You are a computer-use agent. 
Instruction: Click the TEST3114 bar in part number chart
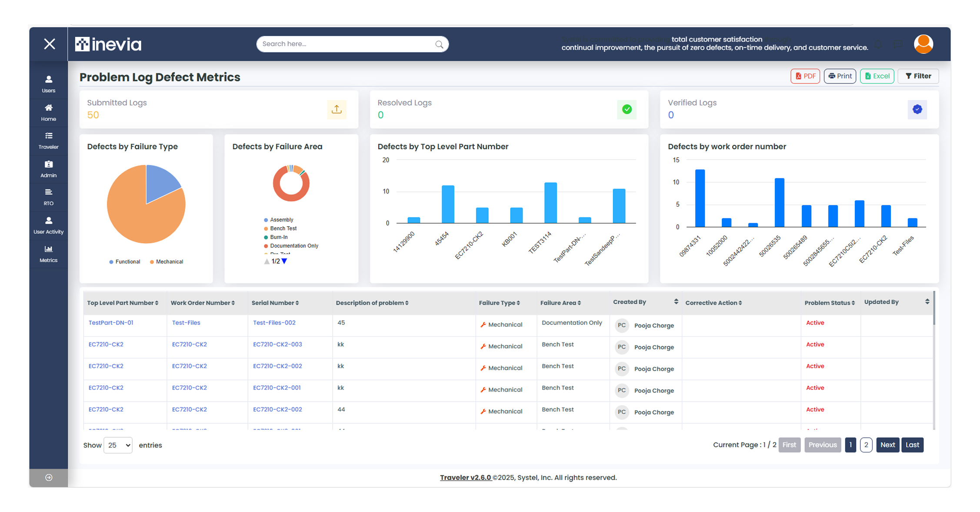(x=550, y=203)
